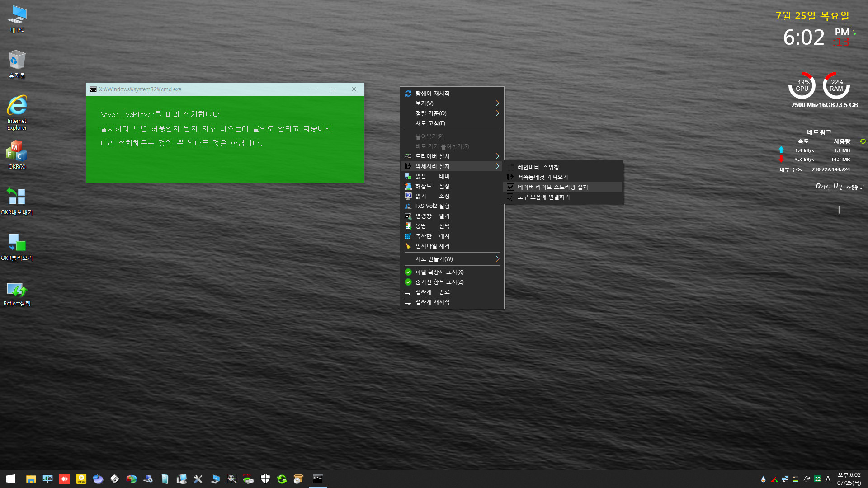Open the 내 PC desktop icon
868x488 pixels.
click(17, 19)
